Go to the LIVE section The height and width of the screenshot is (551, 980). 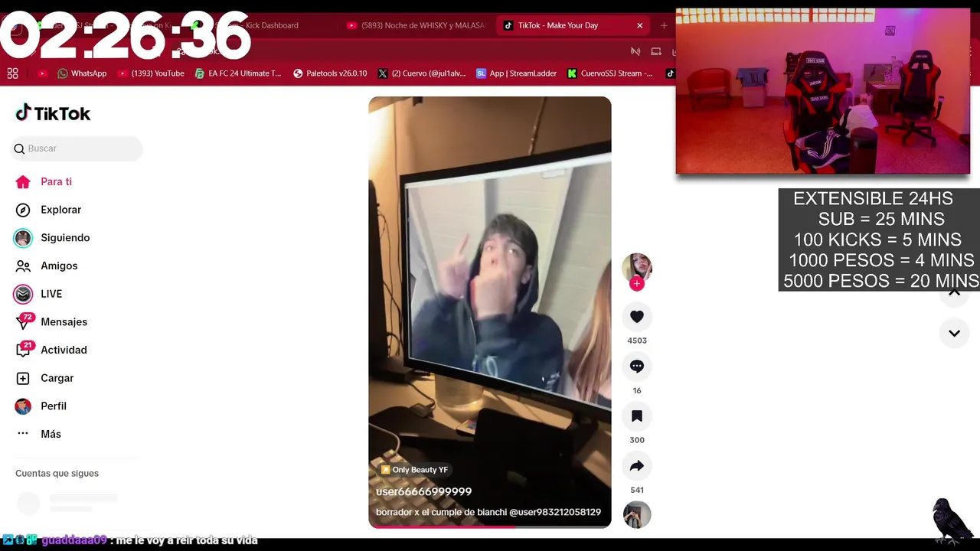(38, 294)
